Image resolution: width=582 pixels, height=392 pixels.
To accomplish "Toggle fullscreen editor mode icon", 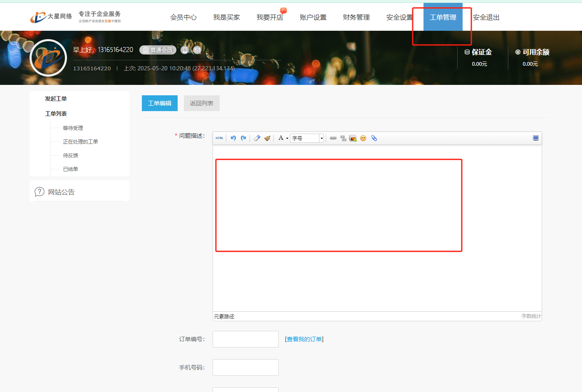I will pyautogui.click(x=536, y=138).
